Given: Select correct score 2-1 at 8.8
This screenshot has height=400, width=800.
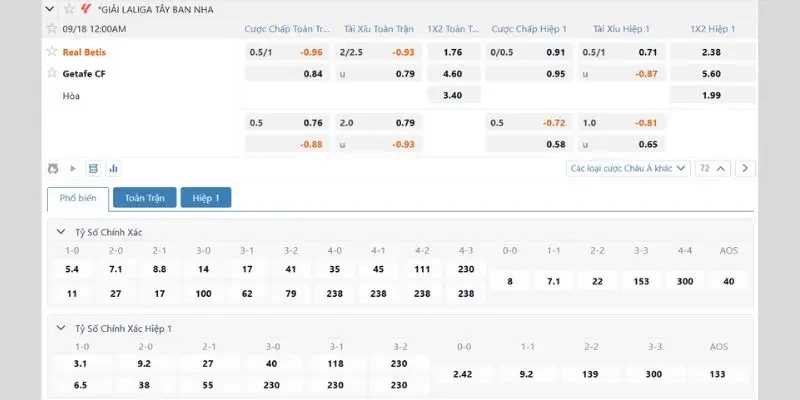Looking at the screenshot, I should click(160, 269).
